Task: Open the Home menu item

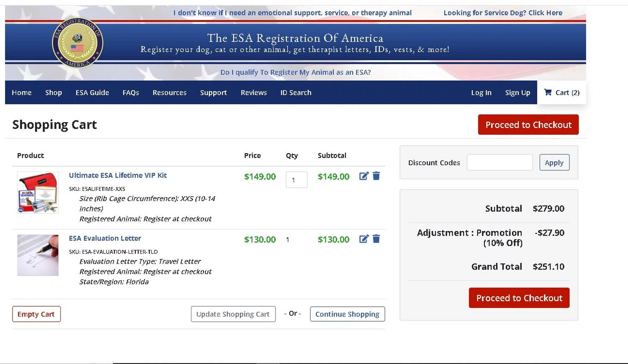Action: tap(22, 92)
